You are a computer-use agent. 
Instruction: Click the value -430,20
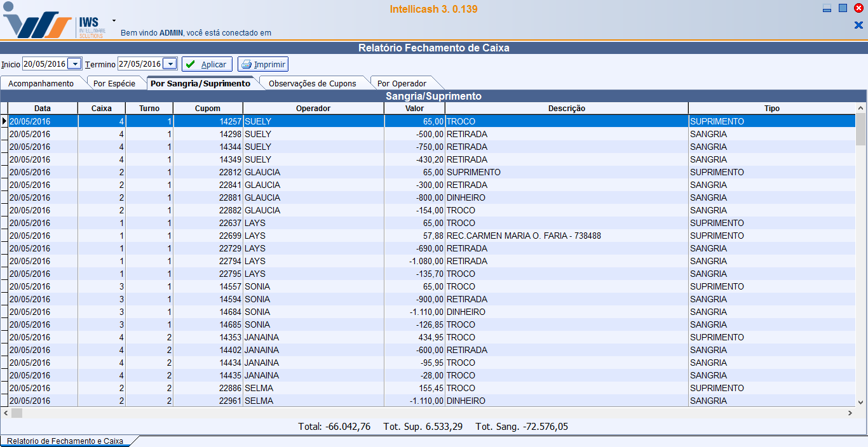tap(429, 159)
